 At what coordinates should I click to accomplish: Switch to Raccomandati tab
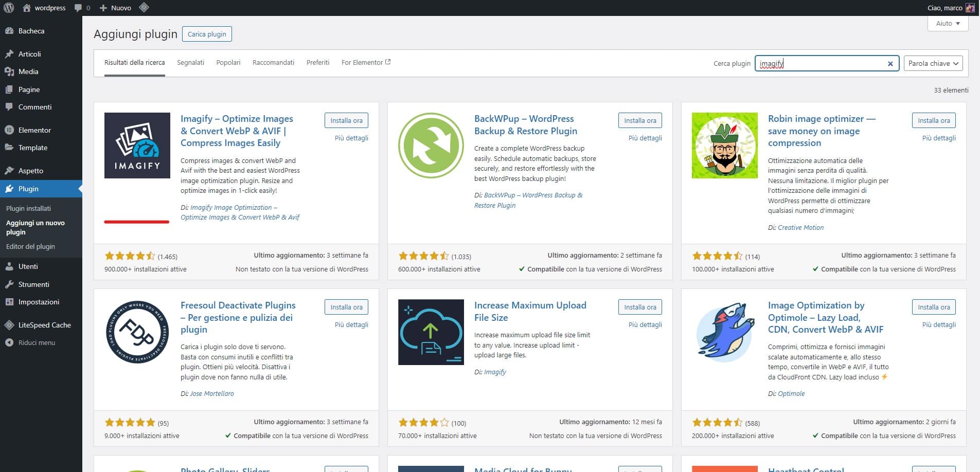[273, 62]
